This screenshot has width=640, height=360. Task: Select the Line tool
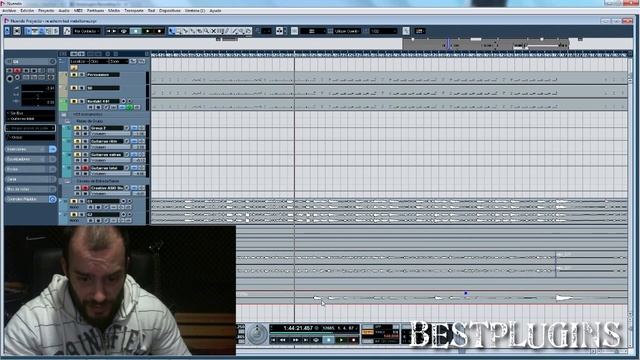coord(234,31)
